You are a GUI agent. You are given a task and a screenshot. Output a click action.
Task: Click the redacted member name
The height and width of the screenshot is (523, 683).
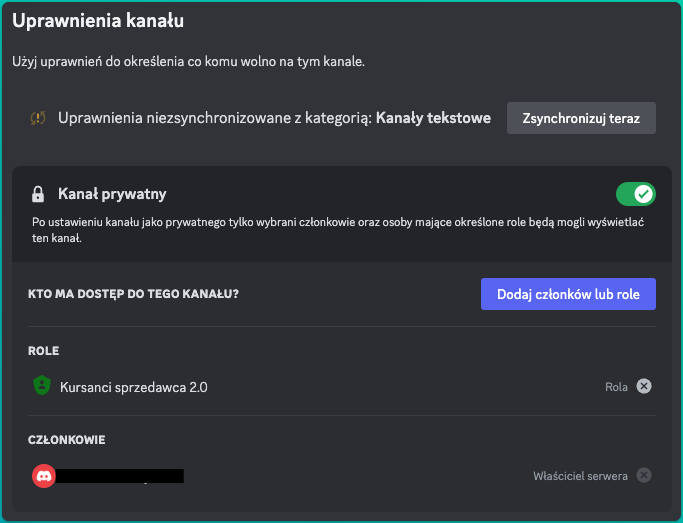(x=122, y=476)
